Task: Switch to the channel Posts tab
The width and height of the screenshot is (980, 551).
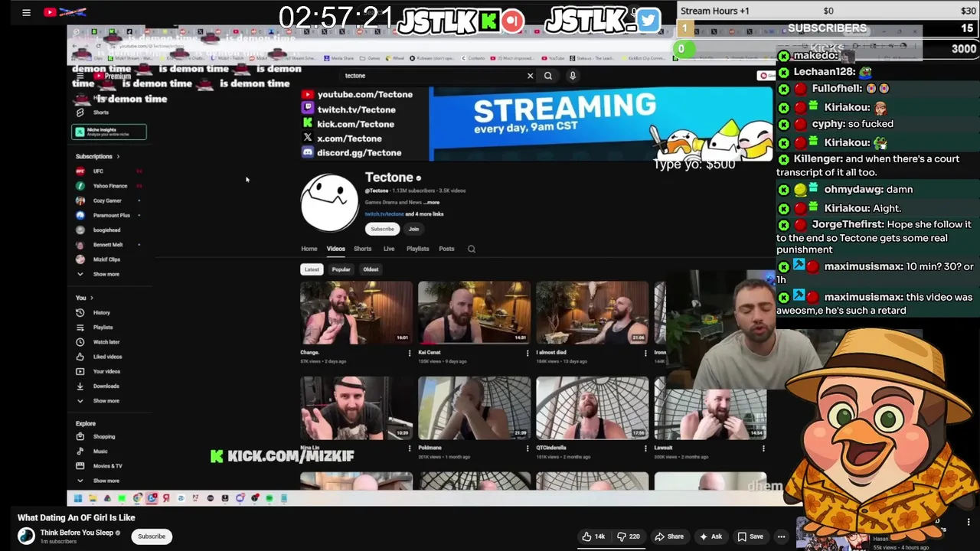Action: pos(446,249)
